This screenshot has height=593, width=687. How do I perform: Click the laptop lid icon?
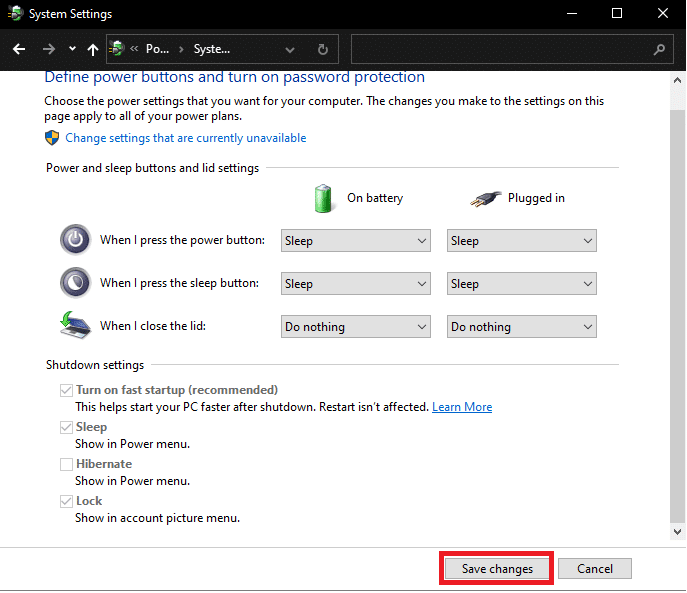pyautogui.click(x=75, y=326)
